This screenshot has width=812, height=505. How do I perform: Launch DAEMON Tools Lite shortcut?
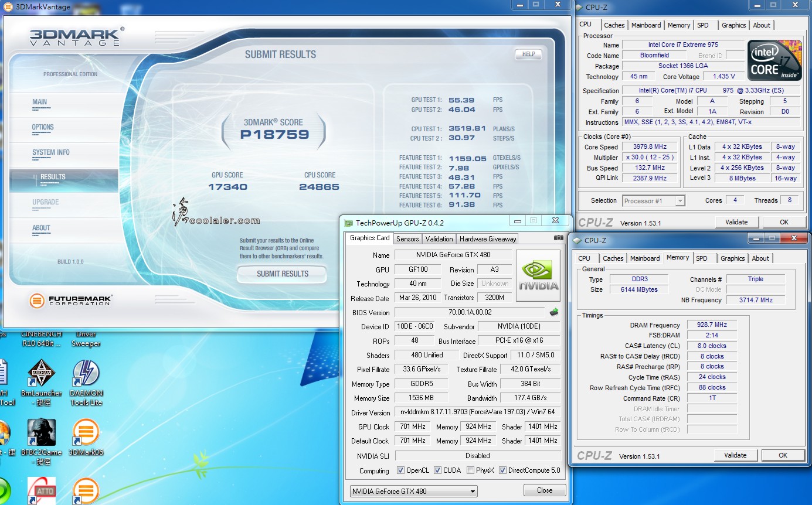86,373
